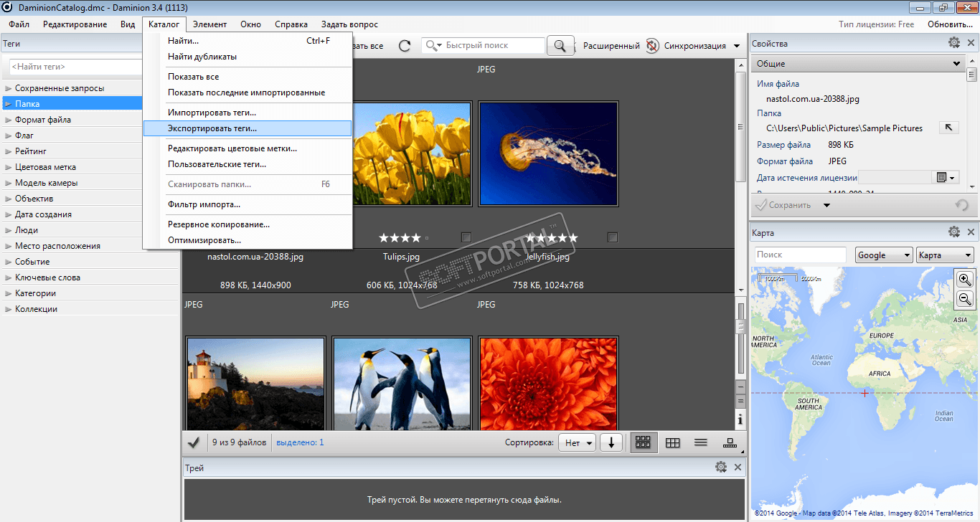This screenshot has width=980, height=522.
Task: Click the info 'i' icon on scrollbar
Action: 740,419
